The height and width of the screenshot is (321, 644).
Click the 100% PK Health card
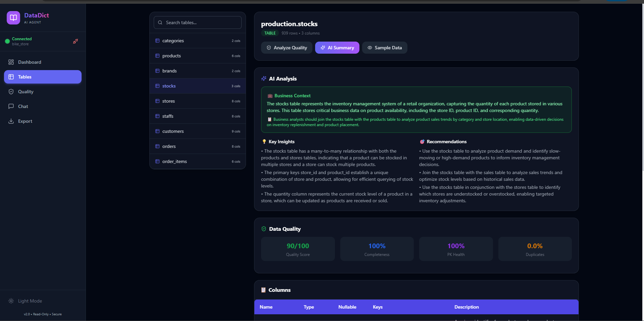coord(456,249)
